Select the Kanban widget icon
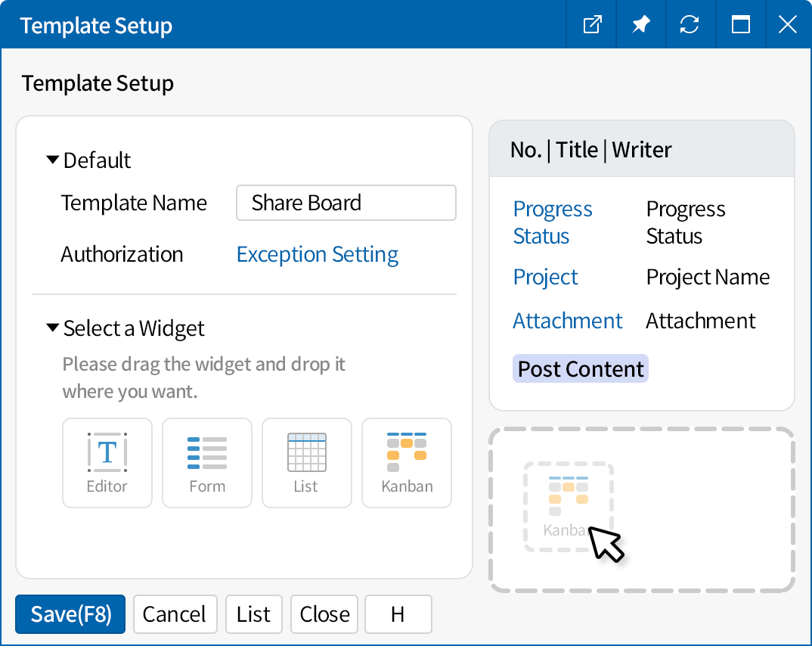This screenshot has width=812, height=646. (x=406, y=463)
